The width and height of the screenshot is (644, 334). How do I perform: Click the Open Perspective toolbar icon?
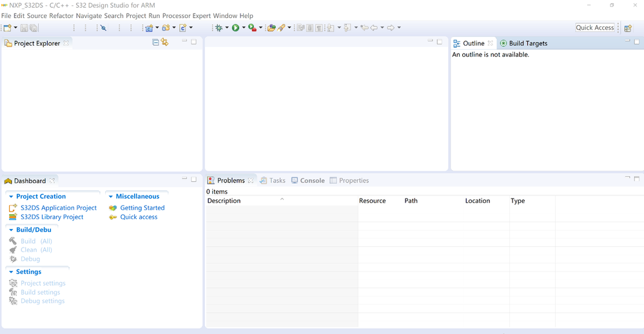[x=628, y=28]
